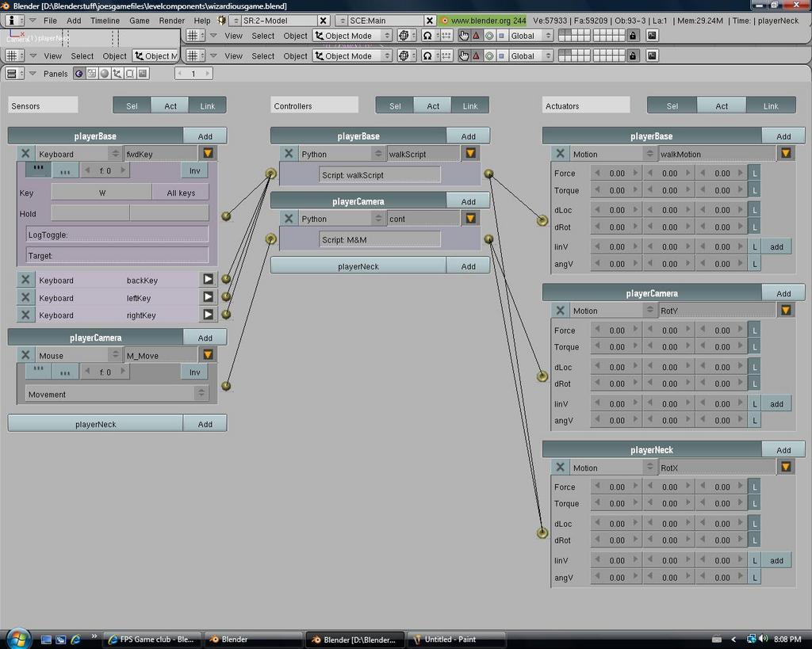Open the Game menu
The image size is (812, 649).
[x=140, y=21]
